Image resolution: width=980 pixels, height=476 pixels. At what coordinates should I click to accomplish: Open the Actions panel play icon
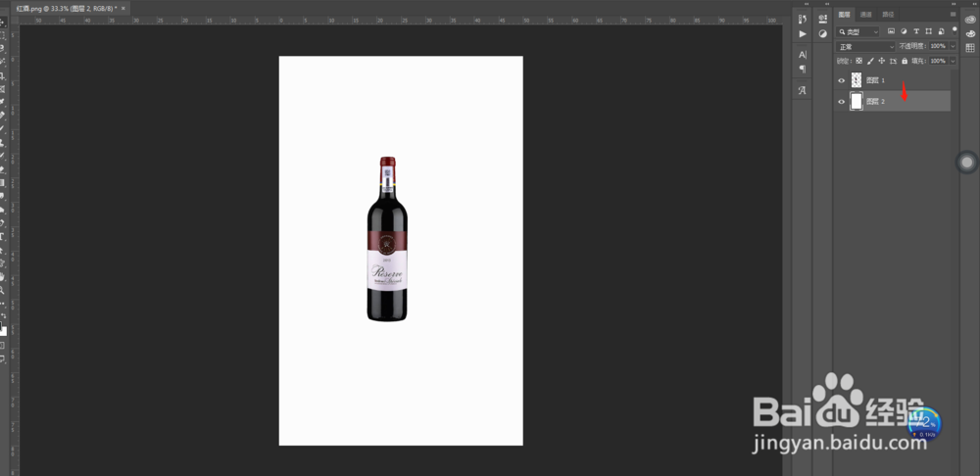803,33
